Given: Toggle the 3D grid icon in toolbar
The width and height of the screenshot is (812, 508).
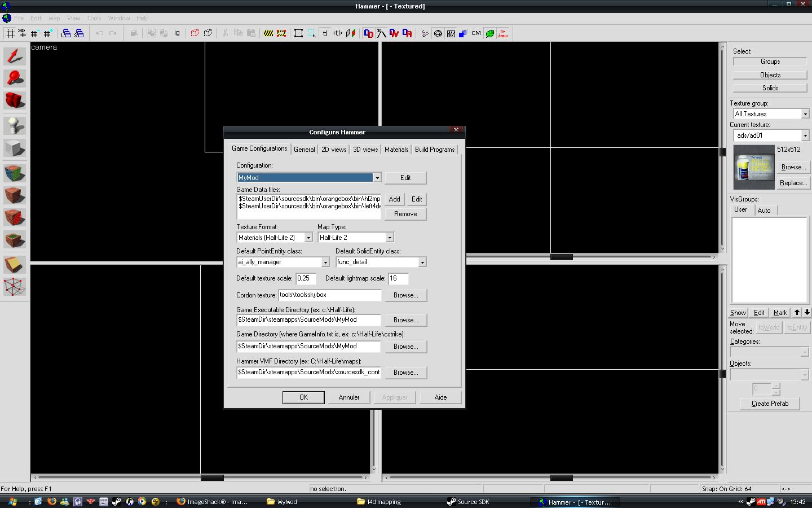Looking at the screenshot, I should pos(22,33).
